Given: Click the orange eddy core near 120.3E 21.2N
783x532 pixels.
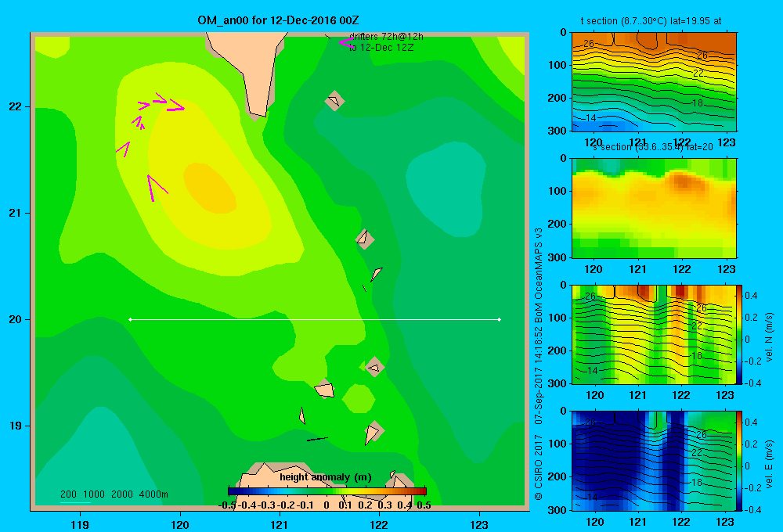Looking at the screenshot, I should tap(209, 188).
